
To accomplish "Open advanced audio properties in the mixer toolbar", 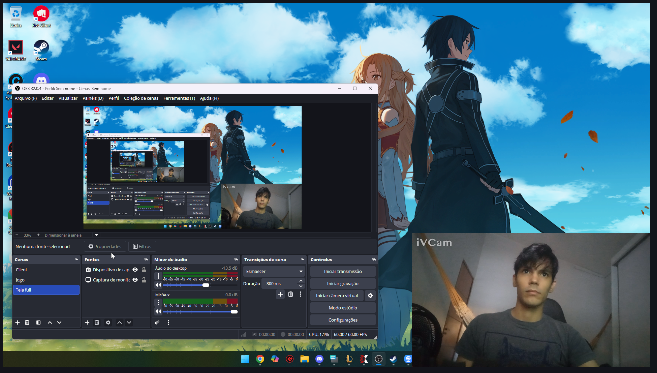I will (157, 322).
